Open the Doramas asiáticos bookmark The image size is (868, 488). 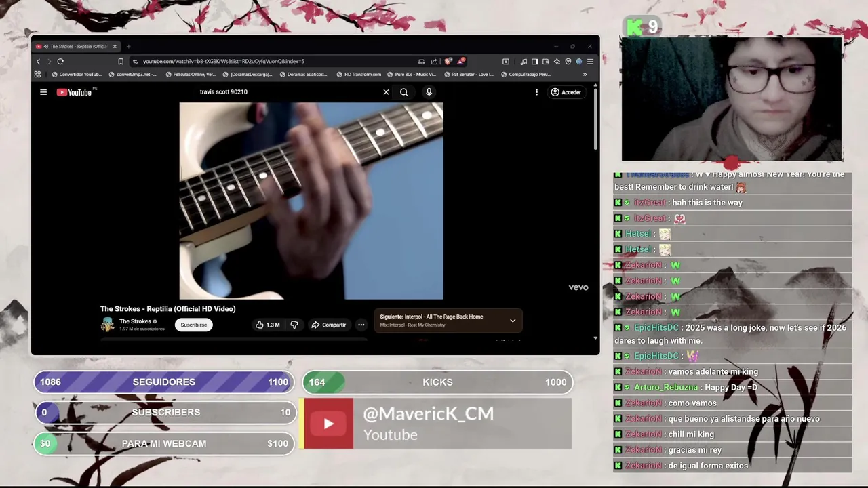304,75
